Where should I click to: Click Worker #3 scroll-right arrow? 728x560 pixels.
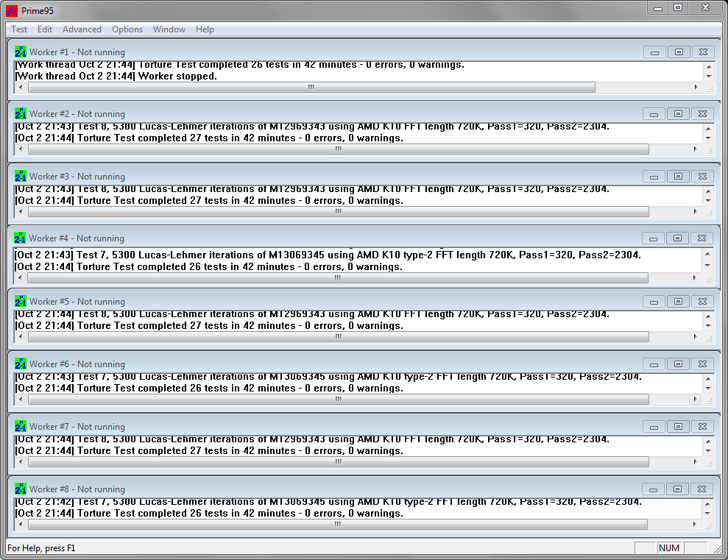click(x=695, y=212)
